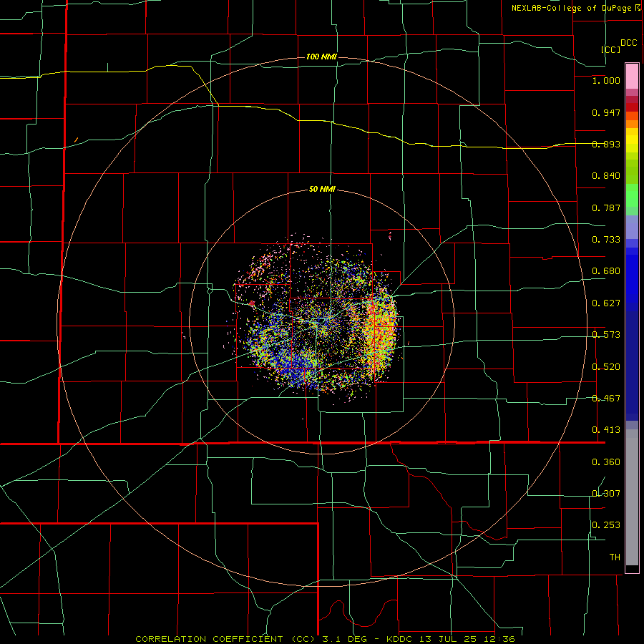Select the 0.573 scale value
Screen dimensions: 644x644
point(606,335)
